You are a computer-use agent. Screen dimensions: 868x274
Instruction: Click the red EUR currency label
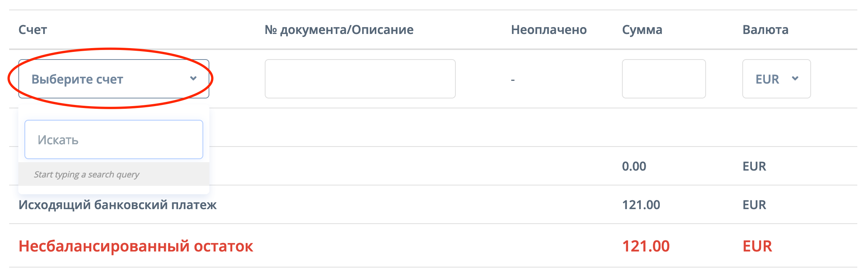pos(757,246)
